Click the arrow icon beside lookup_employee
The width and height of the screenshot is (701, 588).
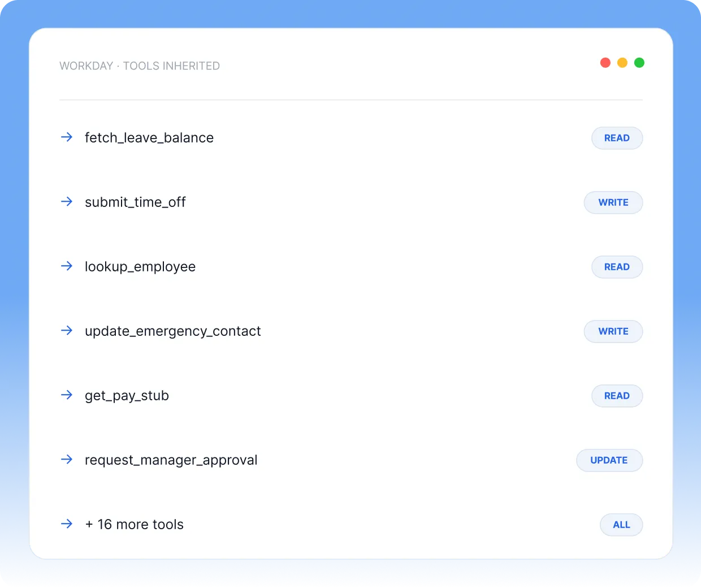click(x=67, y=266)
